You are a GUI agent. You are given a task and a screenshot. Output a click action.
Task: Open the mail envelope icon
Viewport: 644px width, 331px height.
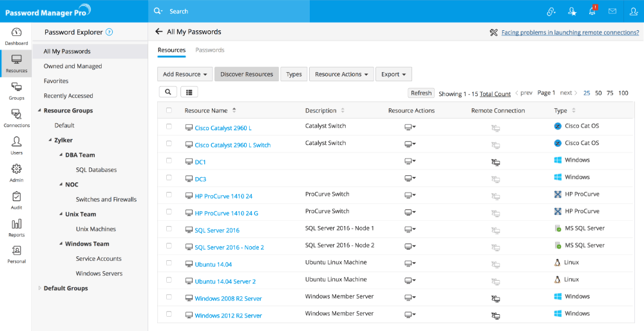(x=612, y=11)
